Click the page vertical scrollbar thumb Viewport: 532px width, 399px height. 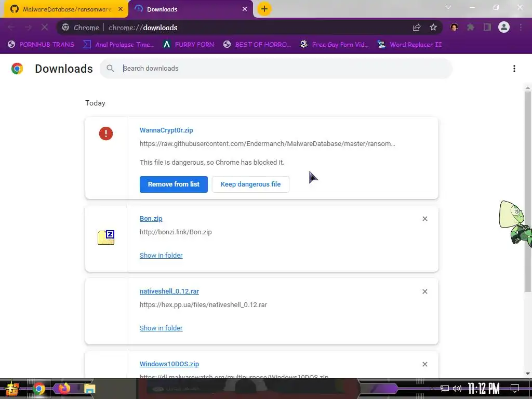click(528, 192)
